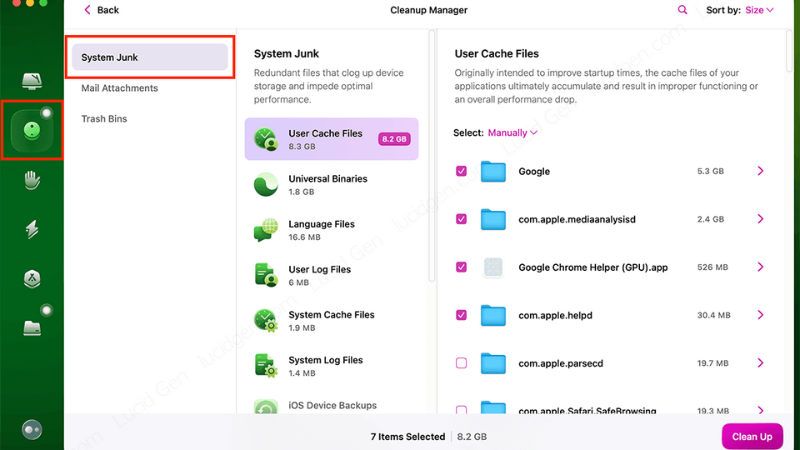This screenshot has height=450, width=800.
Task: Go Back to the previous screen
Action: tap(101, 10)
